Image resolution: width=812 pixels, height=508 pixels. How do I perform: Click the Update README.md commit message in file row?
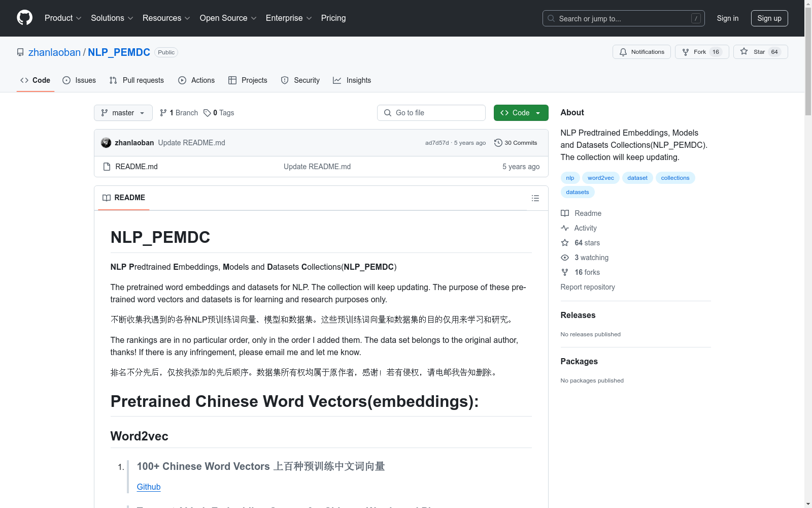coord(317,167)
